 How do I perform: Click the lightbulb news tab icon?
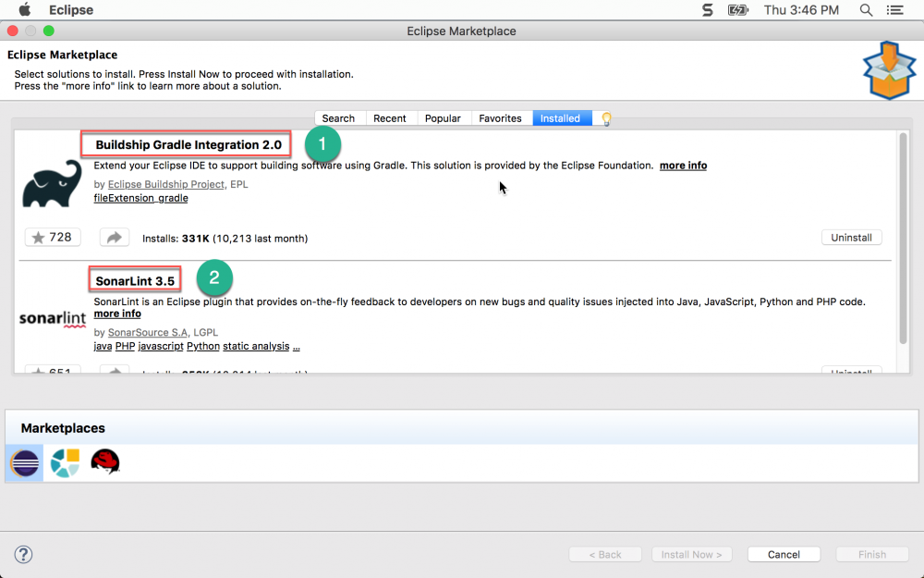(606, 118)
